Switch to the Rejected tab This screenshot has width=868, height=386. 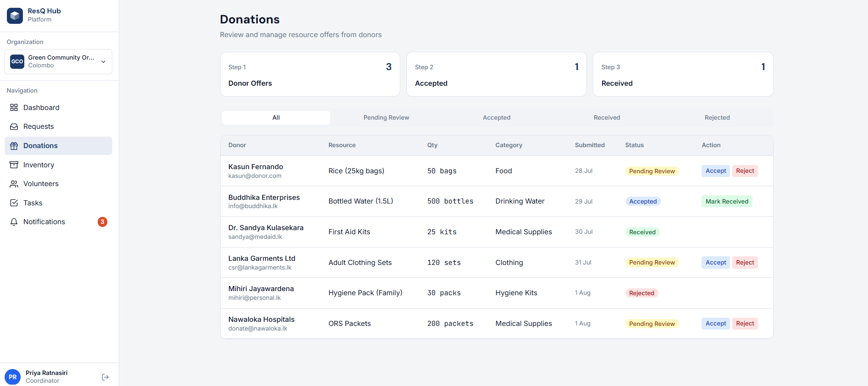coord(717,118)
